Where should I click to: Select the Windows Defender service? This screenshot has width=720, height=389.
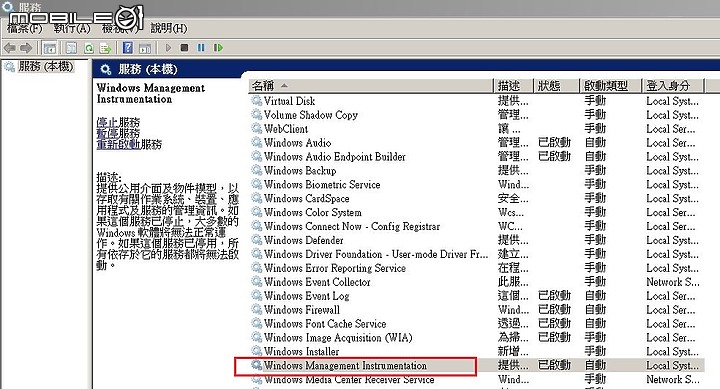[x=304, y=240]
